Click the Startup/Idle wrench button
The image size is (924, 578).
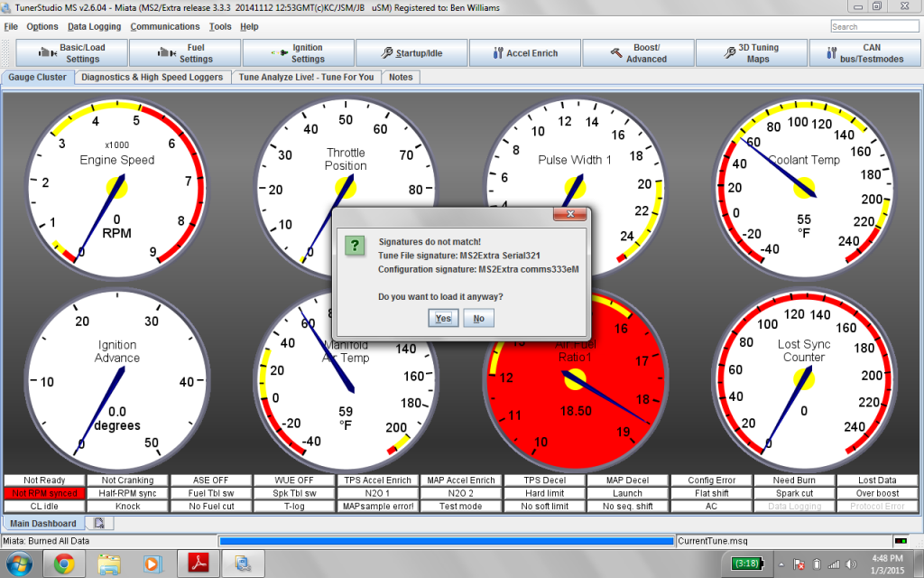tap(411, 53)
